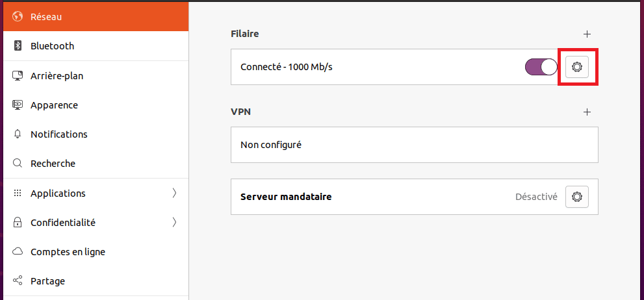Expand the Confidentialité chevron arrow
This screenshot has width=644, height=300.
click(175, 223)
